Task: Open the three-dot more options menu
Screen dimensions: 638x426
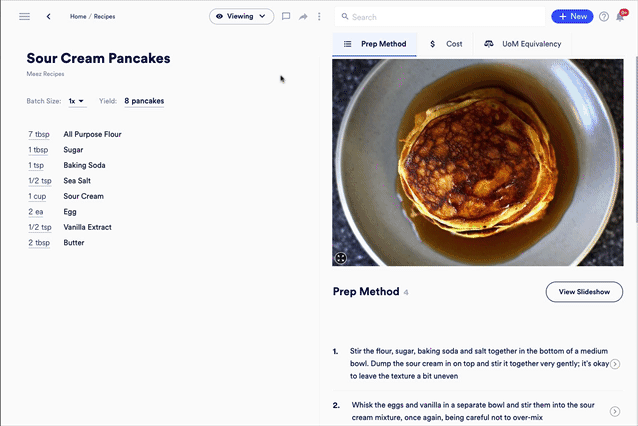Action: point(319,17)
